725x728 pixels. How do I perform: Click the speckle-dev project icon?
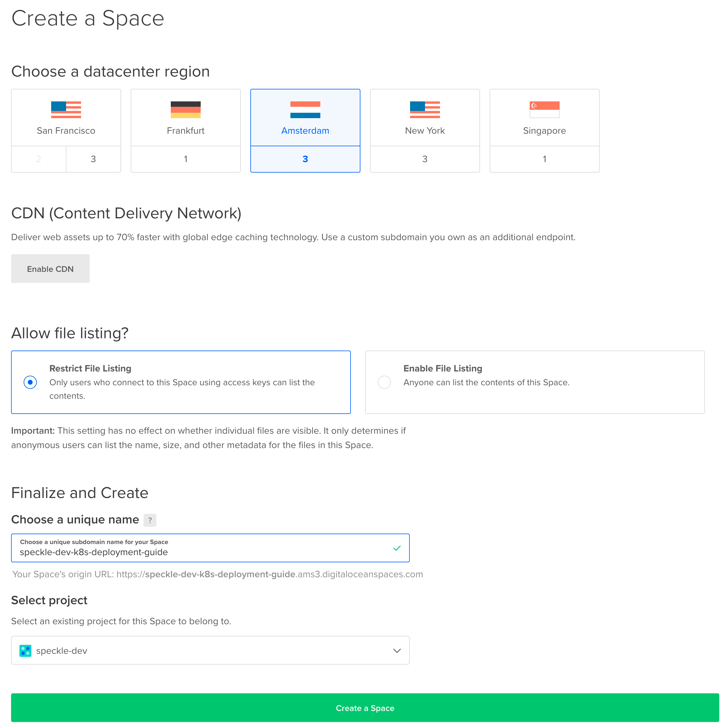point(25,650)
